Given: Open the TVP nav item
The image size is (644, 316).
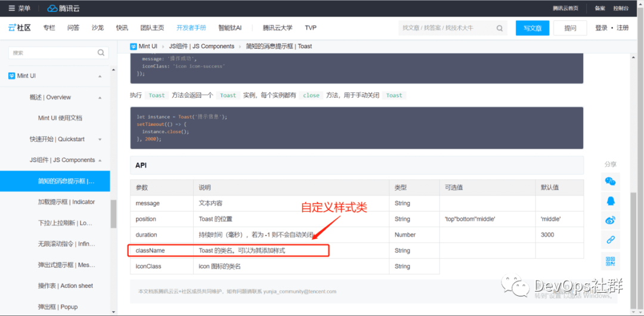Looking at the screenshot, I should 311,28.
